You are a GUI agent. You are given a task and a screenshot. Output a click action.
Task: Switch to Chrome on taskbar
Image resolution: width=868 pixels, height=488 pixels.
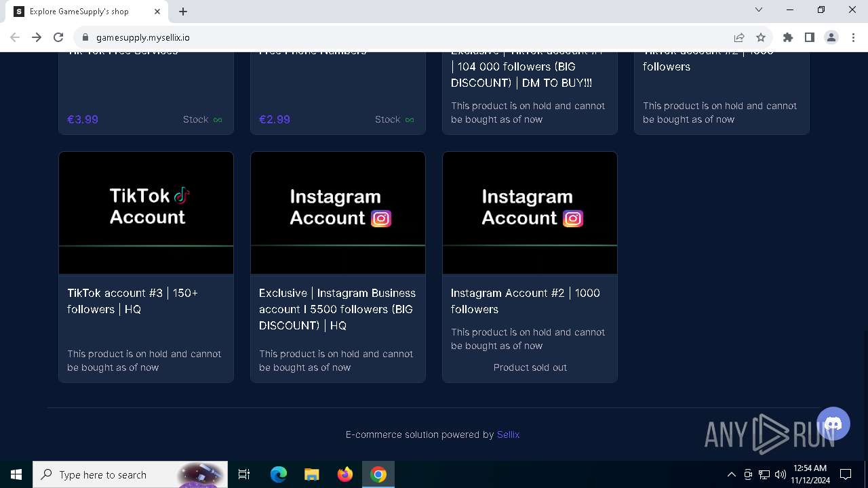[378, 474]
